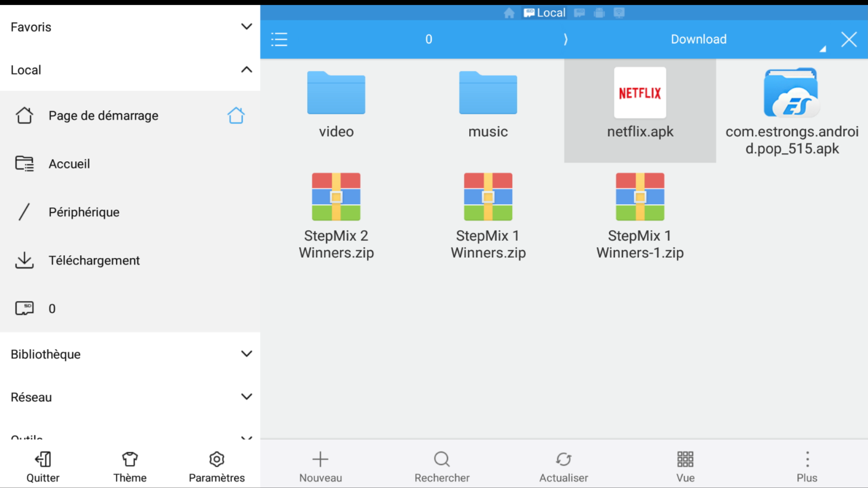Change layout via Vue grid icon
This screenshot has width=868, height=488.
(x=685, y=459)
